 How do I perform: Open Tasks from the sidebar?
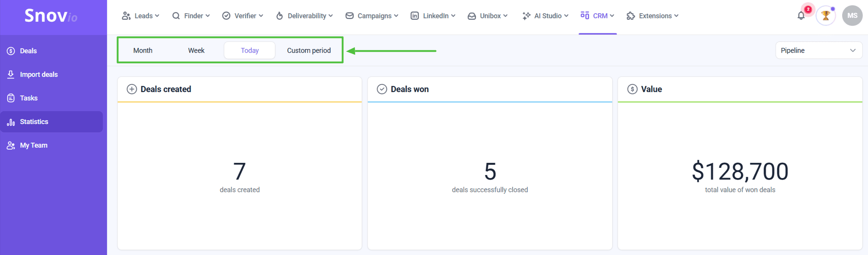[x=29, y=98]
